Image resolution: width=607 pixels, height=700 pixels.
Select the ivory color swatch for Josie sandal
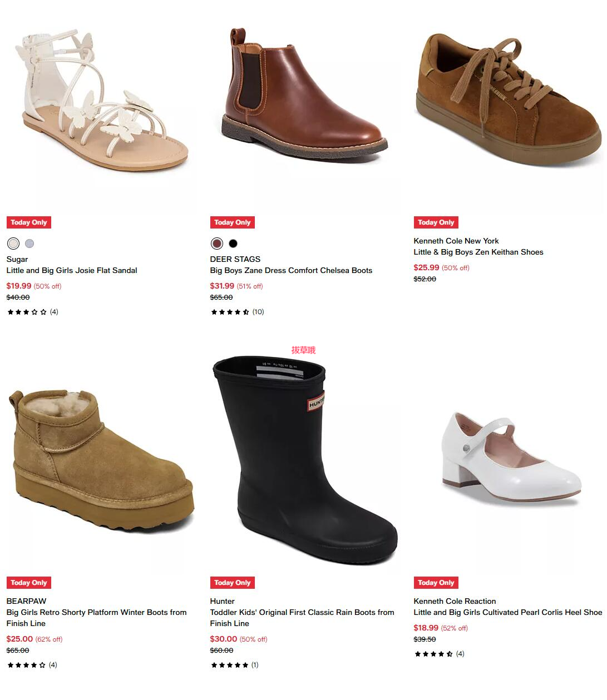tap(13, 244)
